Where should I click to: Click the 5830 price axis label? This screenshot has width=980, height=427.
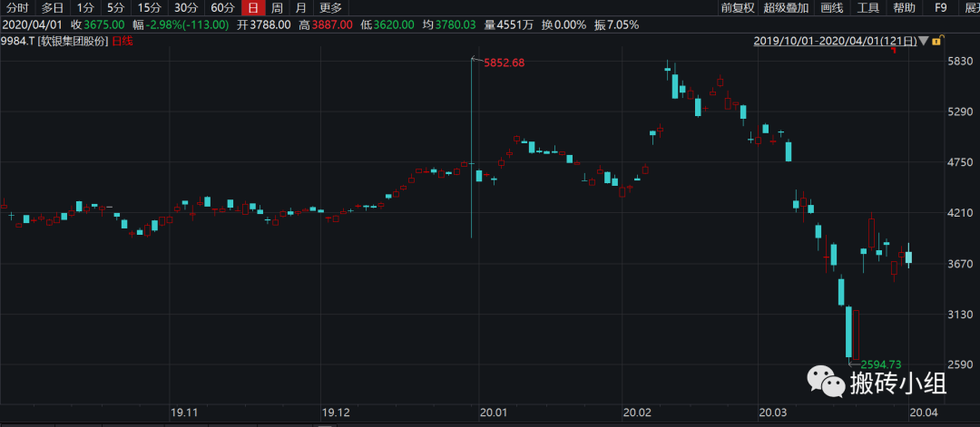click(x=962, y=61)
